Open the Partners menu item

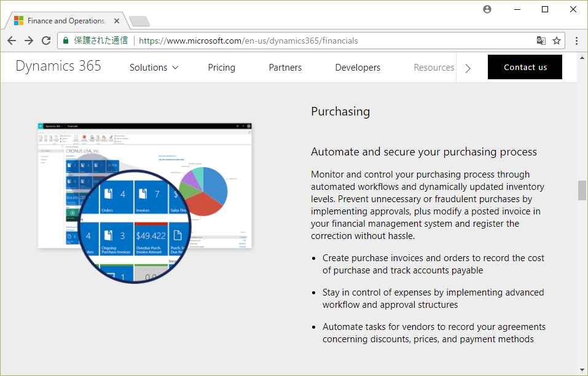[x=285, y=68]
